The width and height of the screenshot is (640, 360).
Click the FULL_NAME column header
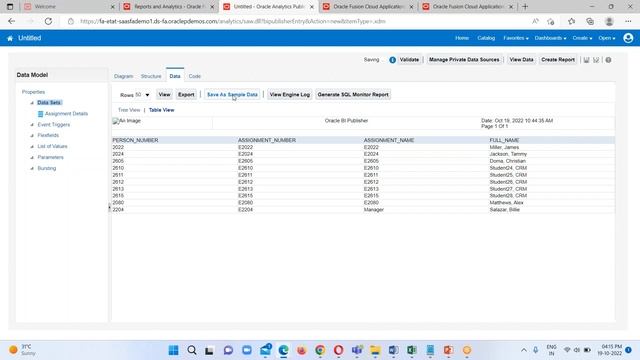click(x=504, y=140)
